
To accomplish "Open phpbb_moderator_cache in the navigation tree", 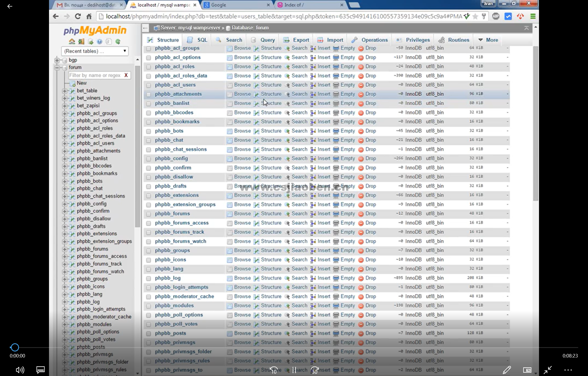I will click(x=104, y=317).
